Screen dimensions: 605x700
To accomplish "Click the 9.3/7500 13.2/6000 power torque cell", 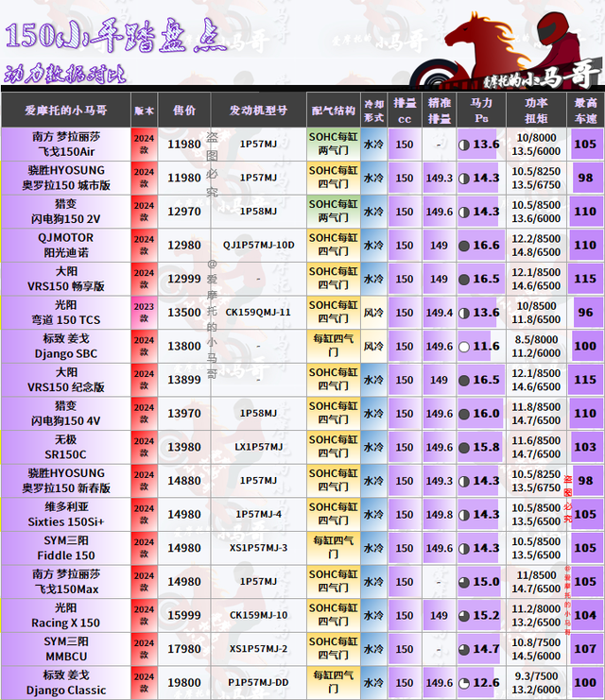I will pos(536,683).
